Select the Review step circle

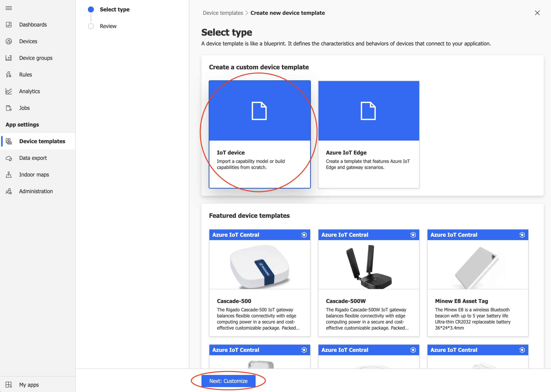[x=91, y=26]
